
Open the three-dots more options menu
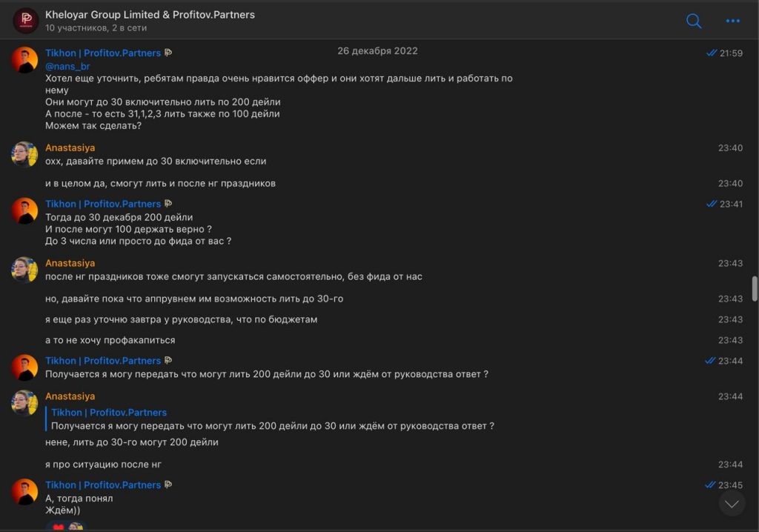pos(732,21)
